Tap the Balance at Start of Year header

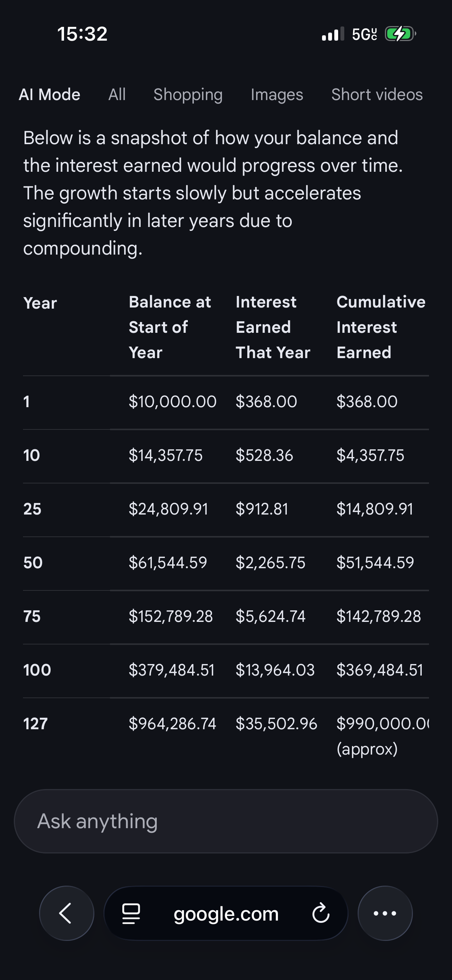click(170, 327)
